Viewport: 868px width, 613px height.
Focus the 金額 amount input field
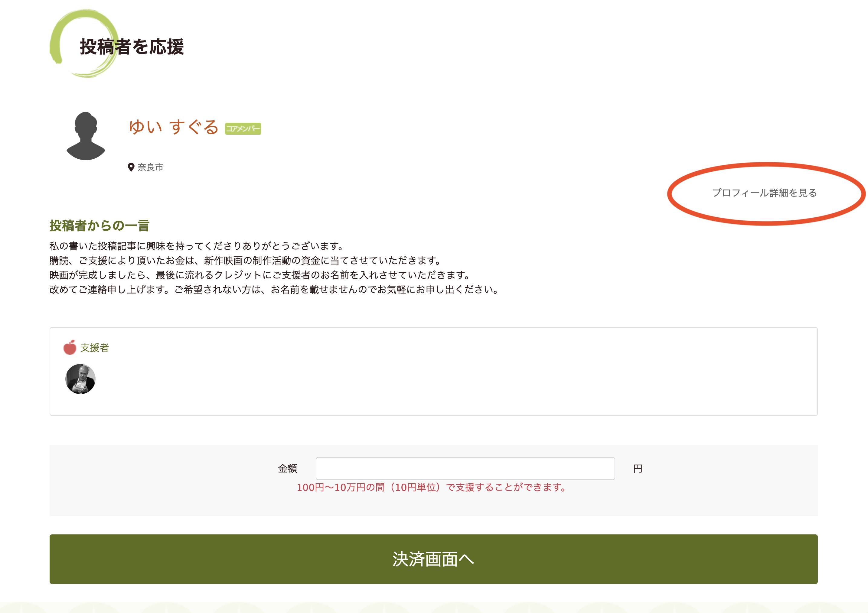click(x=465, y=468)
